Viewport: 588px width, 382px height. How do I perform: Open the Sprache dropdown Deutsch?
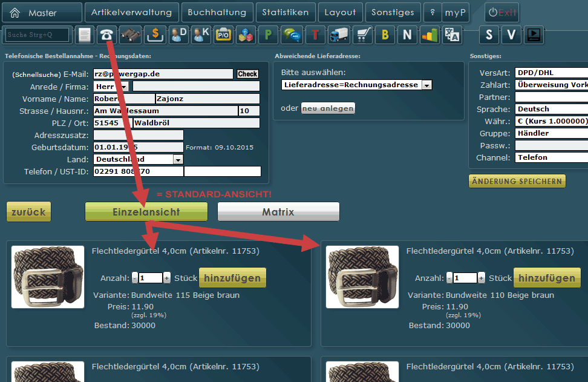551,109
